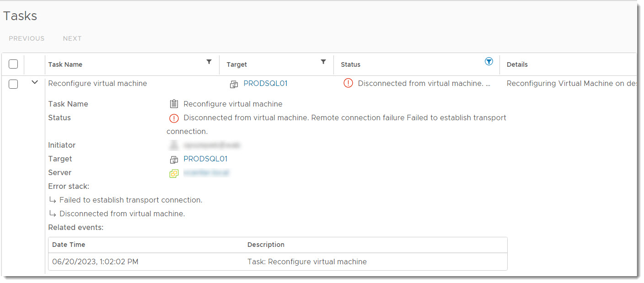The image size is (644, 283).
Task: Click the red error icon in Status column
Action: point(348,83)
